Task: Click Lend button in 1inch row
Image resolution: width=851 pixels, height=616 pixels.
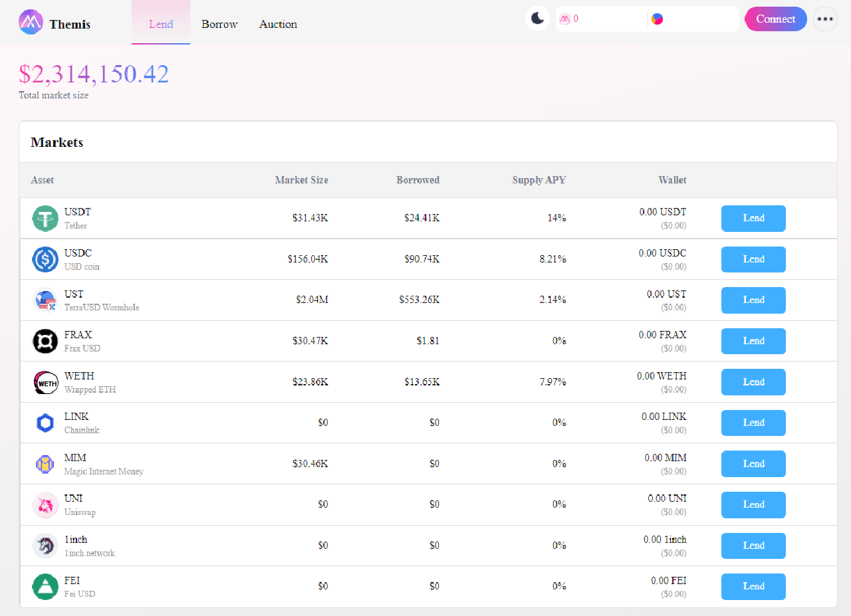Action: (x=753, y=546)
